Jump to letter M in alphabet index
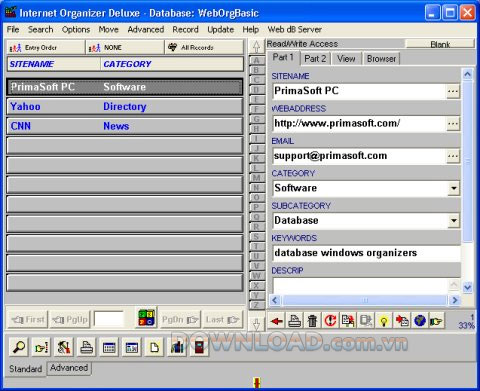 [256, 178]
